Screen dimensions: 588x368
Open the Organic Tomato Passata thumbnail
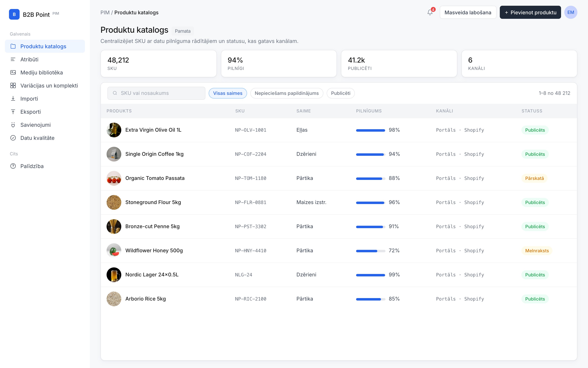114,178
